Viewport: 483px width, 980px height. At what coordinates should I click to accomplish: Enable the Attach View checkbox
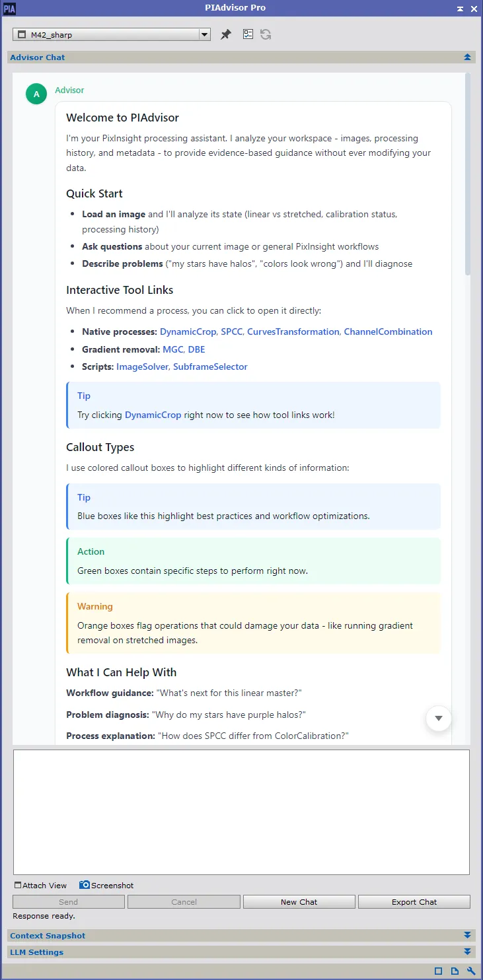click(x=18, y=886)
